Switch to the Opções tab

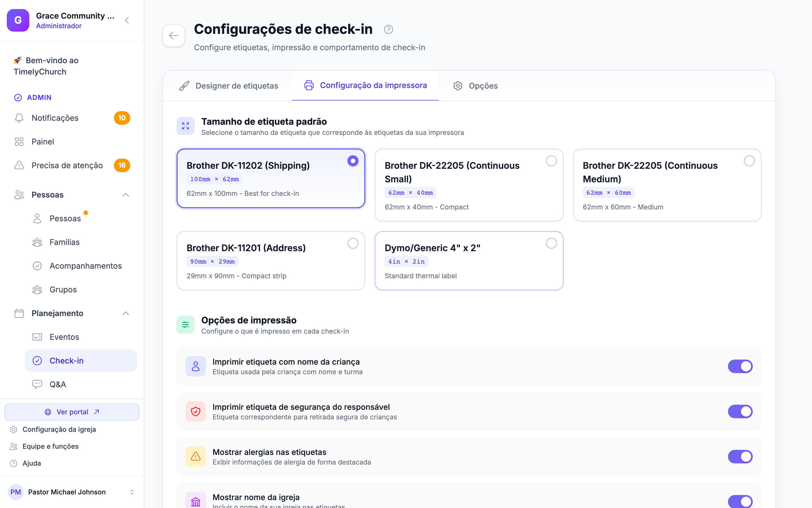(x=475, y=86)
